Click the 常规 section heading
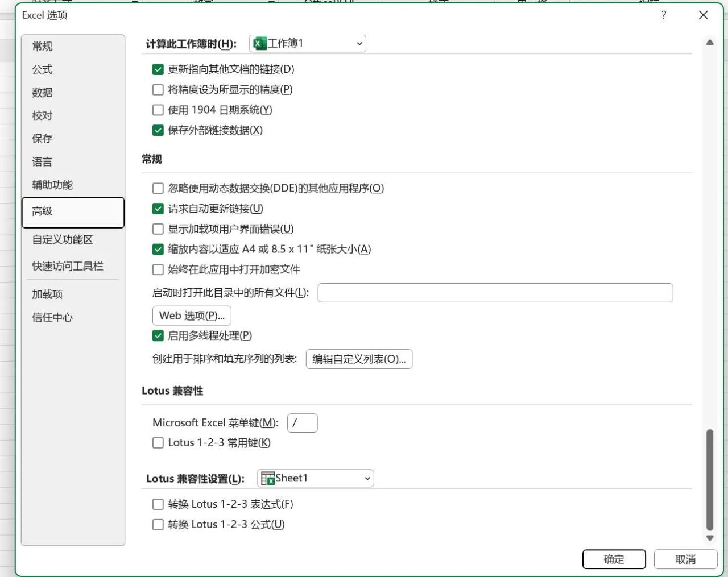The height and width of the screenshot is (577, 728). (x=152, y=160)
